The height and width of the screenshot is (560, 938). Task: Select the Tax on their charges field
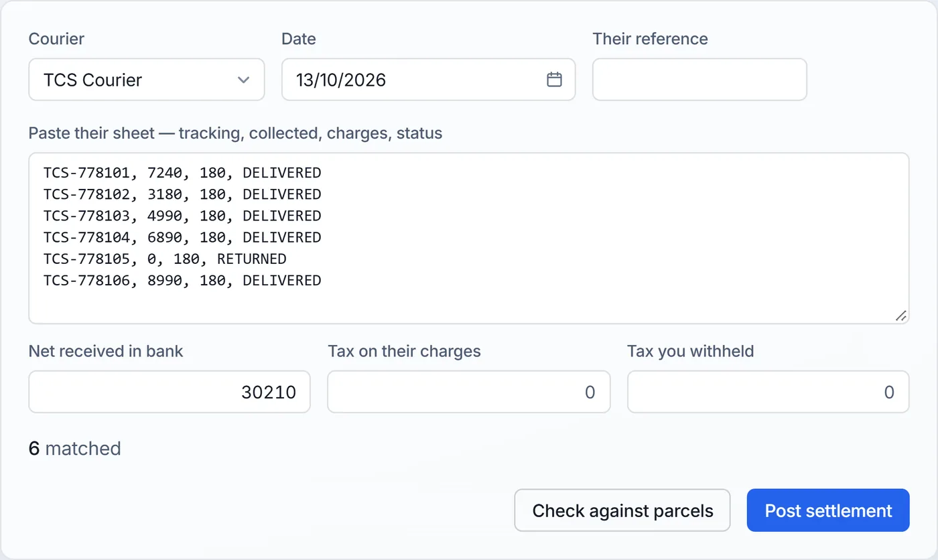pyautogui.click(x=469, y=392)
